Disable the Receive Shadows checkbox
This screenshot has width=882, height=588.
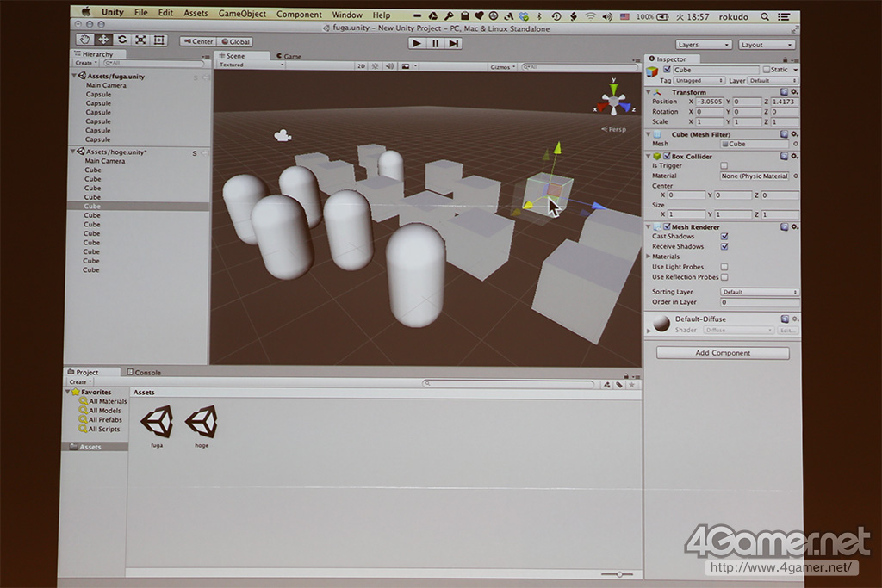724,246
